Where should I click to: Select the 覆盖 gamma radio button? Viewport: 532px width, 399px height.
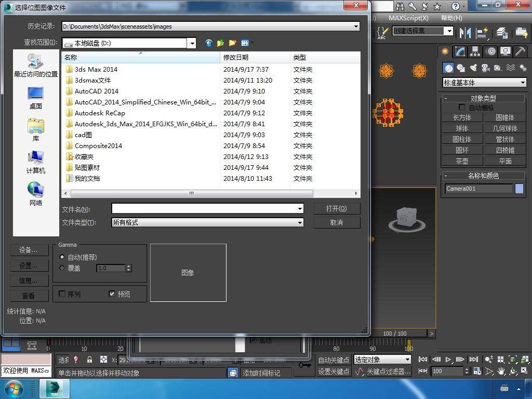pos(62,268)
